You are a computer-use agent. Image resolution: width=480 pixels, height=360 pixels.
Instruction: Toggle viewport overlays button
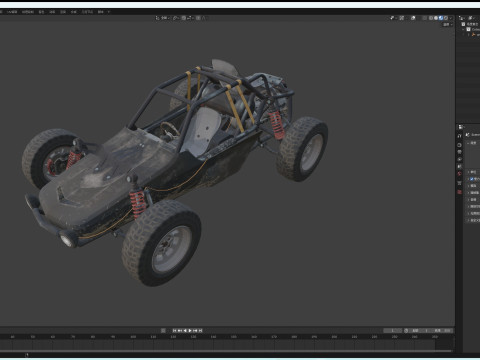(413, 18)
